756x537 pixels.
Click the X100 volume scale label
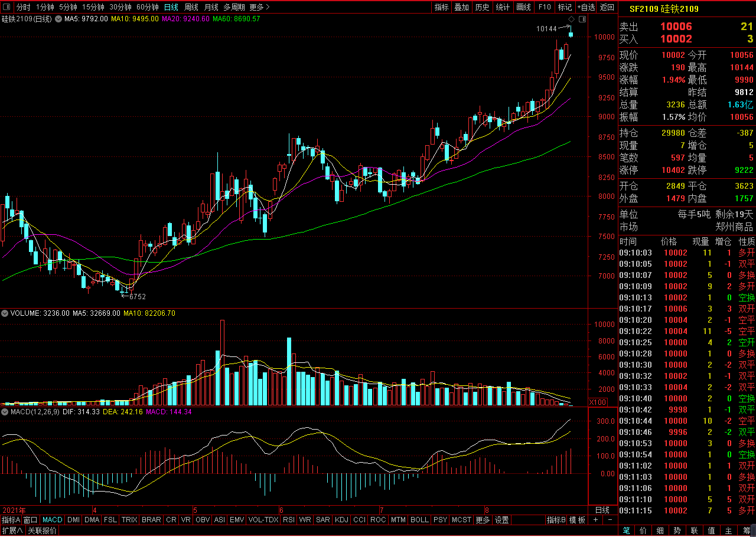point(597,402)
